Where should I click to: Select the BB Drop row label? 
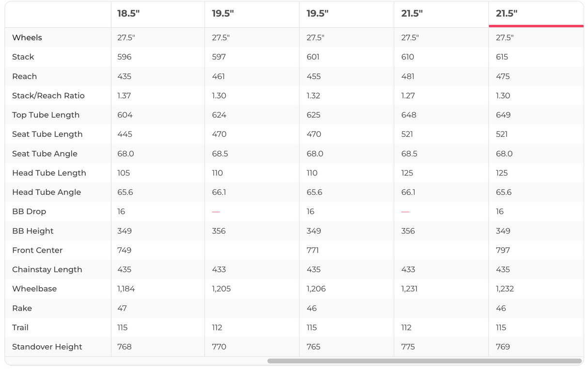coord(29,211)
